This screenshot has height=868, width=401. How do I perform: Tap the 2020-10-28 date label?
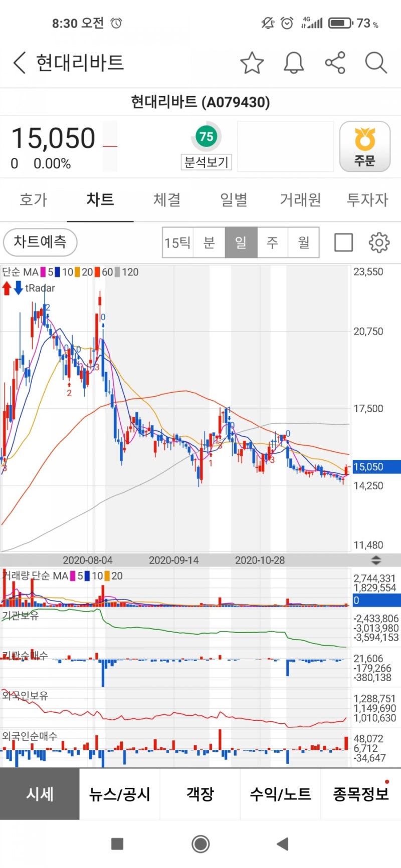[x=260, y=560]
